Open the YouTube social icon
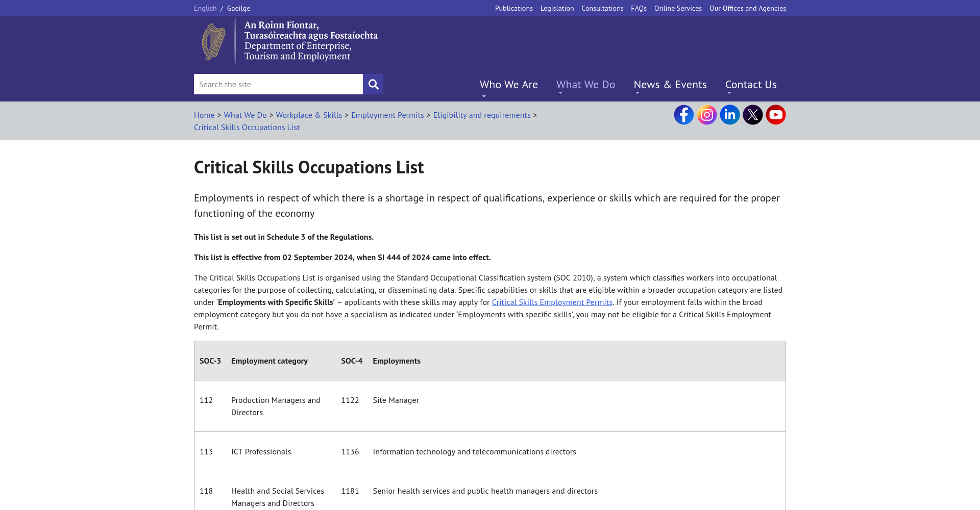 pyautogui.click(x=775, y=115)
